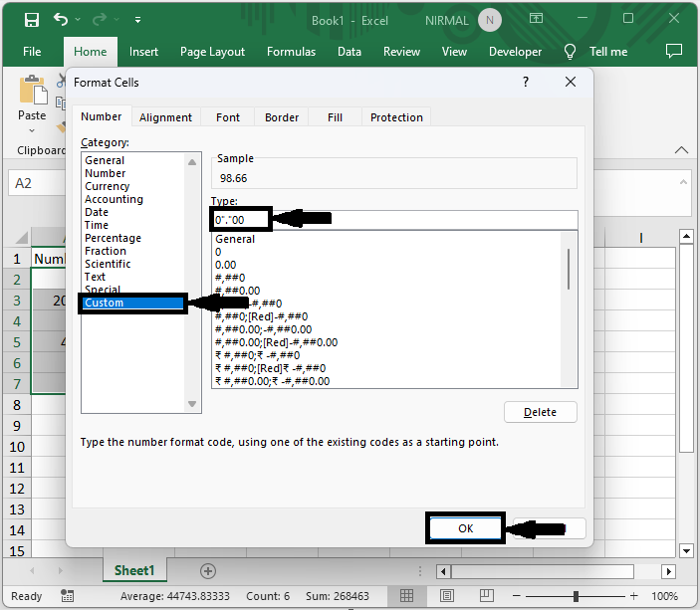Click the zoom out minus button
The width and height of the screenshot is (700, 610).
[517, 596]
